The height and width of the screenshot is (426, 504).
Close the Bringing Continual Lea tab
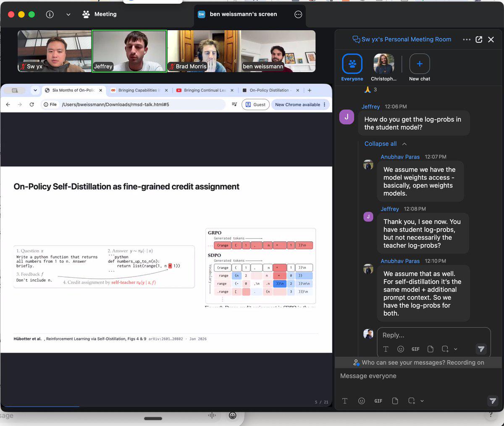232,90
